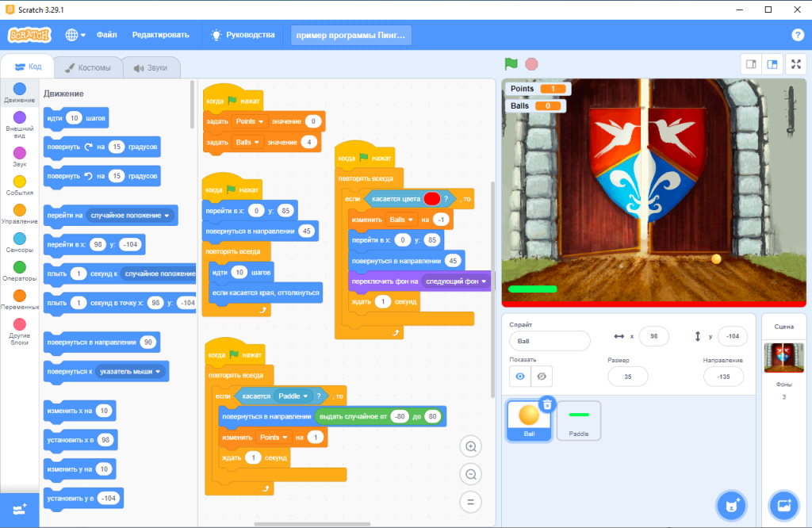
Task: Zoom out of the code workspace
Action: [x=470, y=474]
